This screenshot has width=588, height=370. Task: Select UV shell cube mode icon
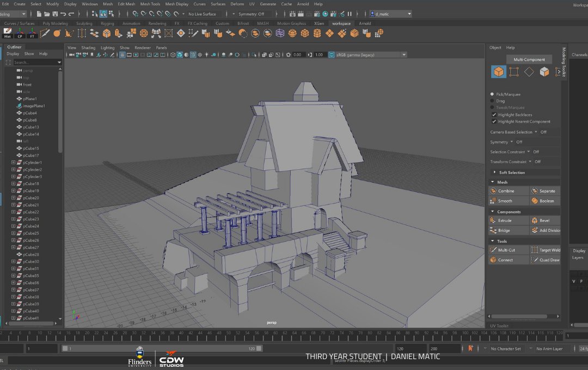point(544,72)
